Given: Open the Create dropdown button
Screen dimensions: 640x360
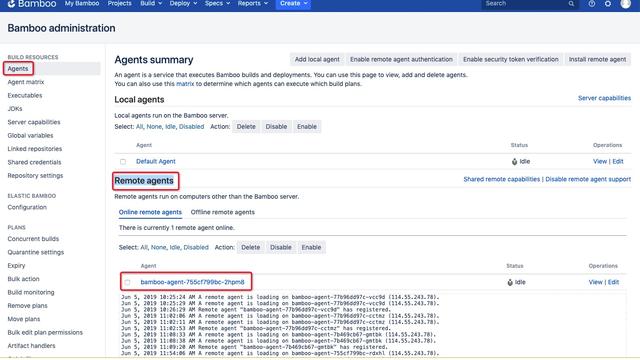Looking at the screenshot, I should point(293,4).
